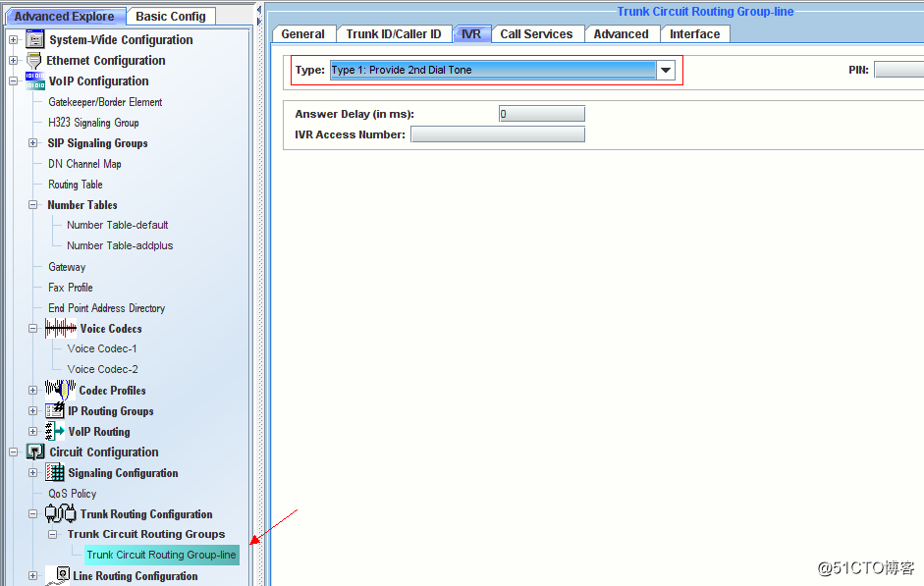
Task: Switch to the General tab
Action: pyautogui.click(x=302, y=34)
